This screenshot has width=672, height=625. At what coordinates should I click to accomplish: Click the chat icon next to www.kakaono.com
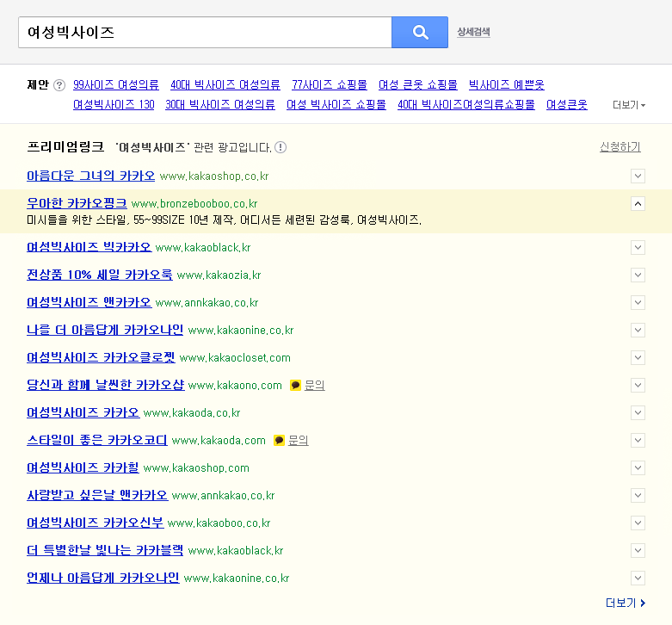point(295,386)
